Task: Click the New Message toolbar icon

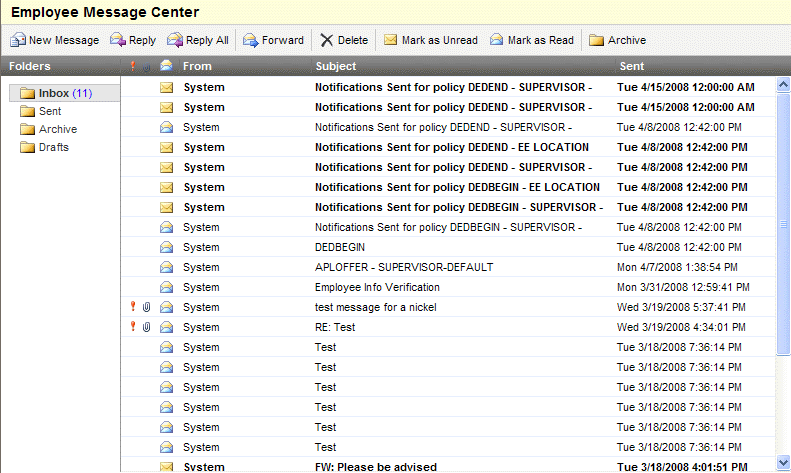Action: 18,41
